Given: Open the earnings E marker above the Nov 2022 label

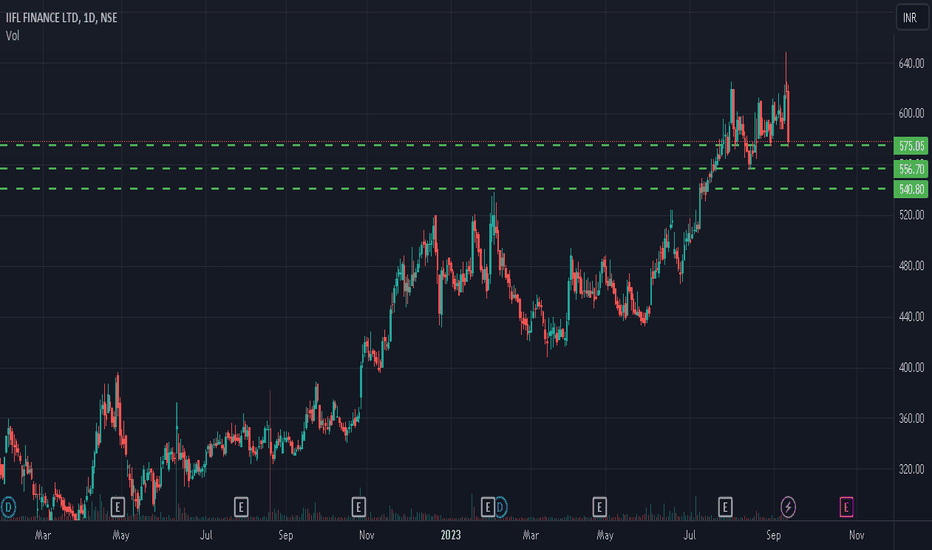Looking at the screenshot, I should coord(358,507).
